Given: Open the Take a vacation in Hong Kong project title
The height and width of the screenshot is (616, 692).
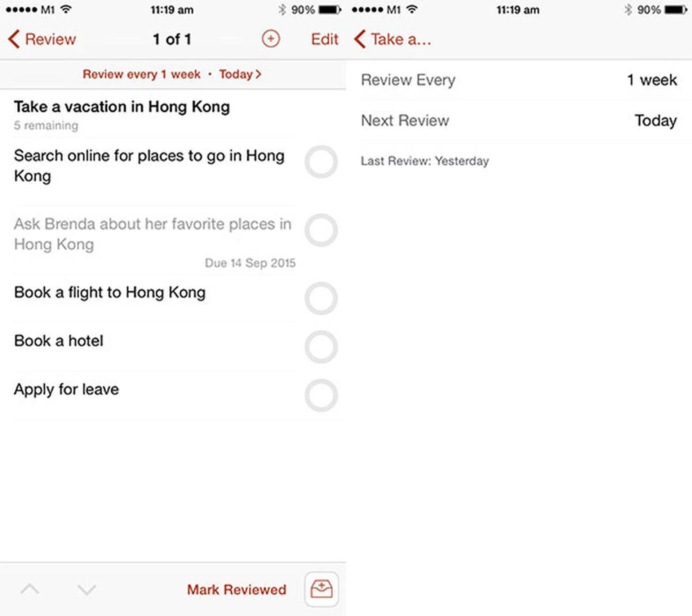Looking at the screenshot, I should coord(122,107).
